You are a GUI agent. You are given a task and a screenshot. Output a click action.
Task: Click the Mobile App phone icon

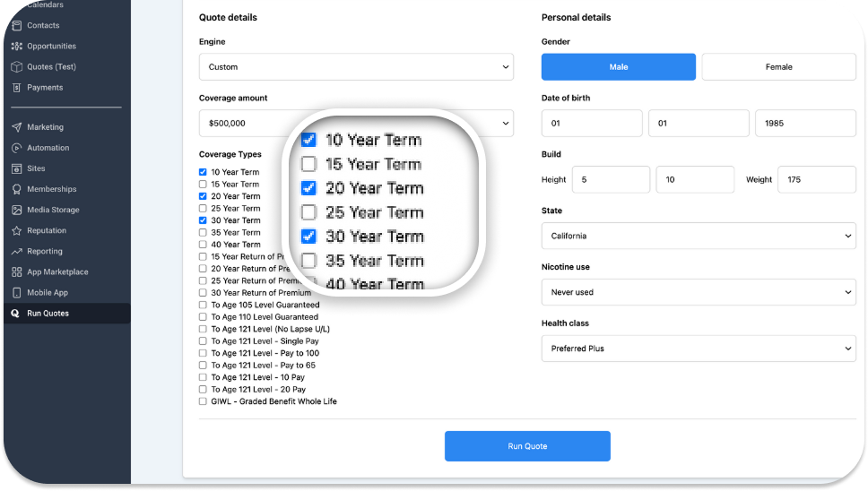click(x=17, y=292)
